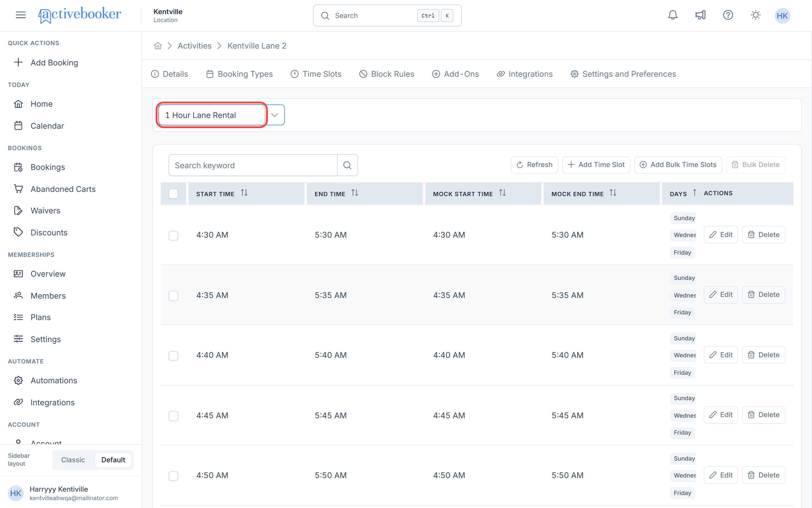812x508 pixels.
Task: Switch to the Time Slots tab
Action: pyautogui.click(x=316, y=74)
